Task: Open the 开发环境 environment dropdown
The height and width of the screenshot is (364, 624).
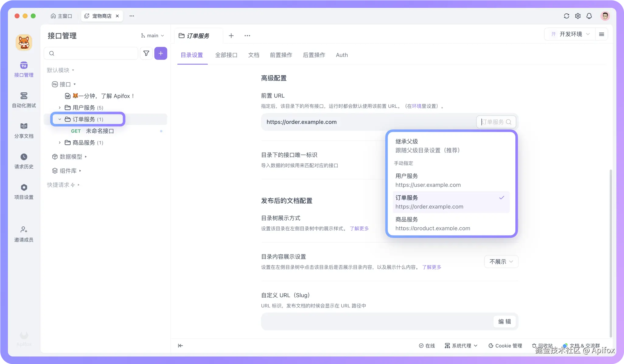Action: point(570,34)
